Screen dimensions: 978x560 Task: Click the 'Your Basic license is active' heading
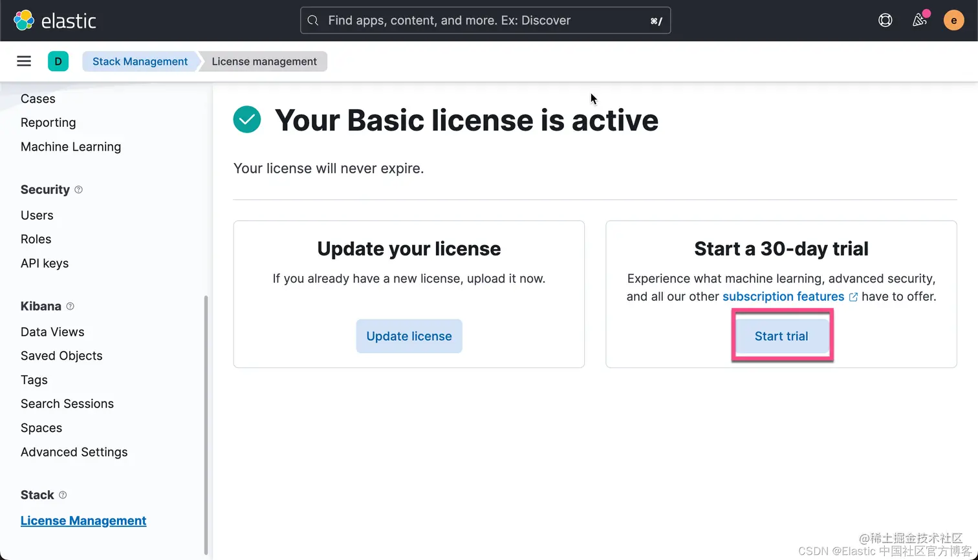[x=466, y=120]
